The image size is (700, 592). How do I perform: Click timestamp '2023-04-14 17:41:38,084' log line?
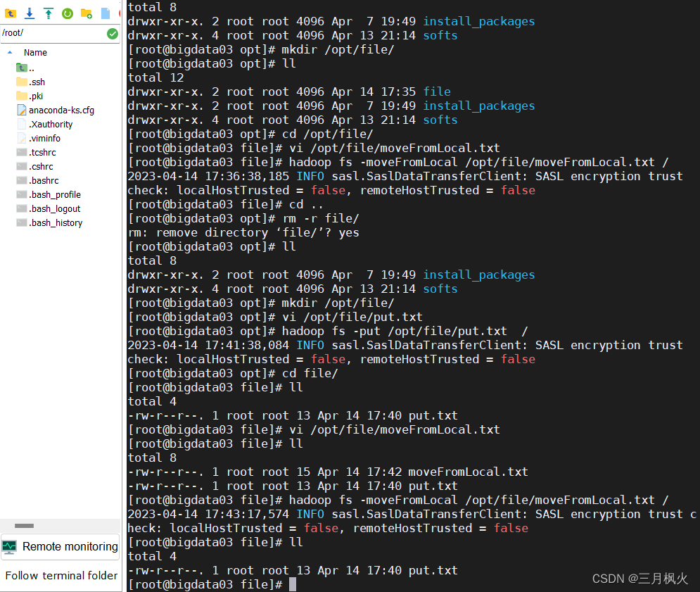tap(208, 345)
